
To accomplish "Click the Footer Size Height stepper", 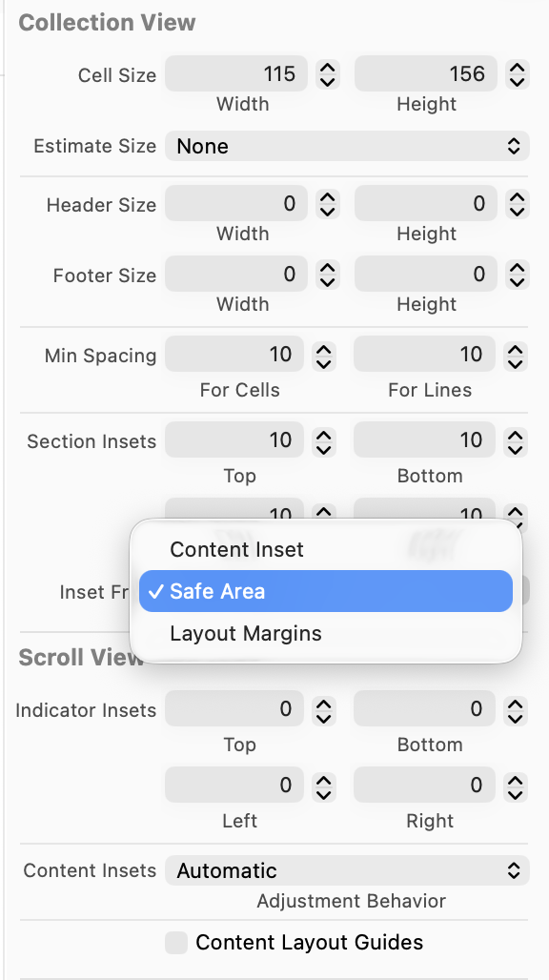I will pyautogui.click(x=516, y=275).
